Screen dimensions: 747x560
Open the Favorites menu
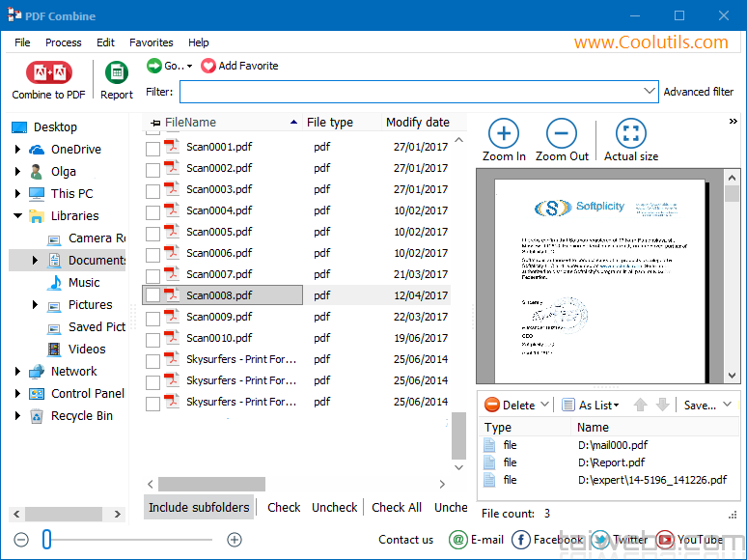click(x=151, y=42)
